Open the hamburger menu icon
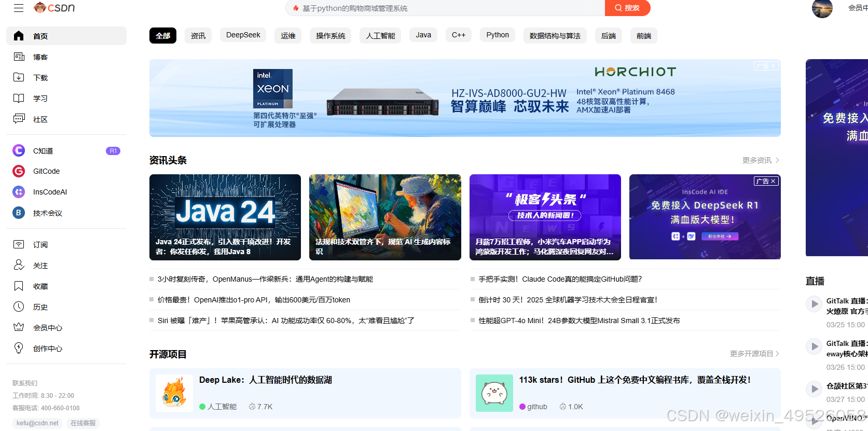The width and height of the screenshot is (868, 431). (19, 8)
